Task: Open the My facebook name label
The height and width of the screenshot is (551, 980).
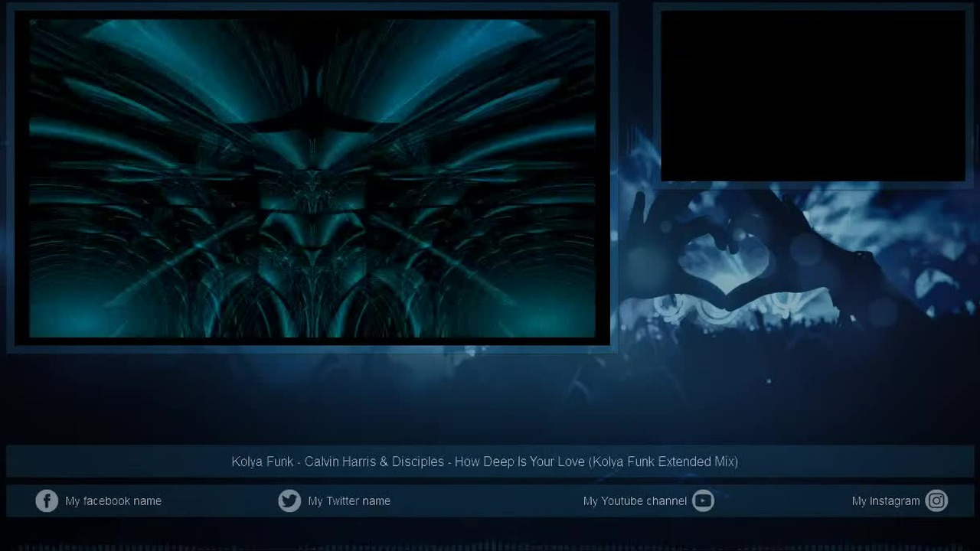Action: [113, 500]
